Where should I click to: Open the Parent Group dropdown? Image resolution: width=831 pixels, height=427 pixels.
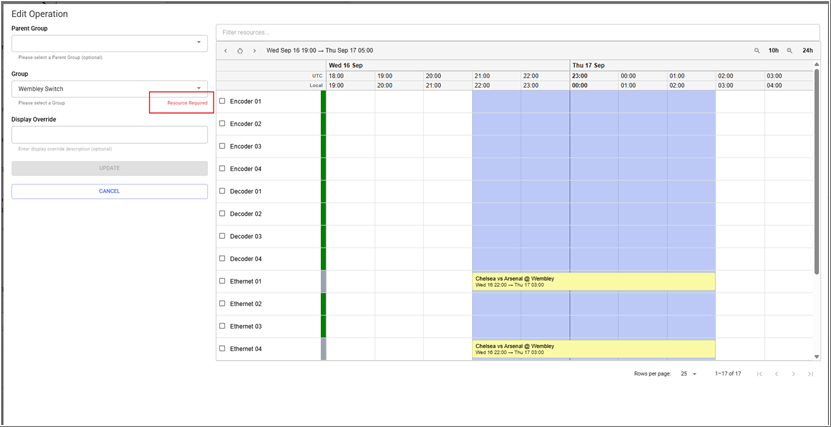109,43
